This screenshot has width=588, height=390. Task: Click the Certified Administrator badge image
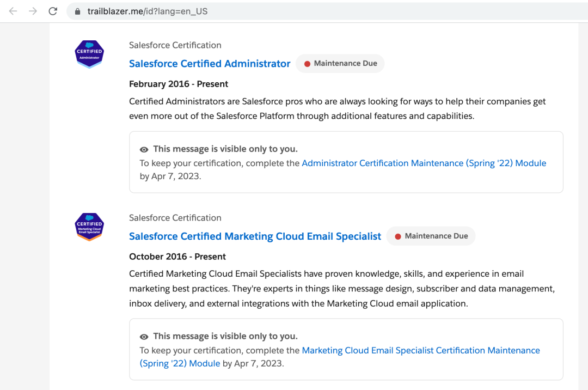(89, 54)
